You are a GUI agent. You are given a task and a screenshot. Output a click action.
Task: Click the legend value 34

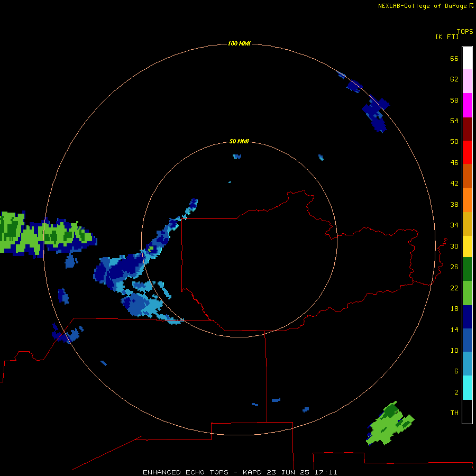tap(454, 225)
